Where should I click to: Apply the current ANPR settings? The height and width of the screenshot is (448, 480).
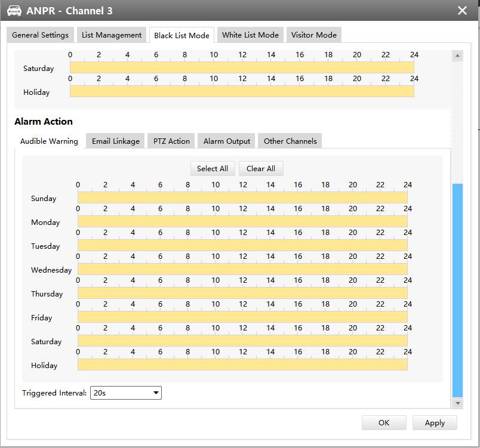[x=435, y=423]
